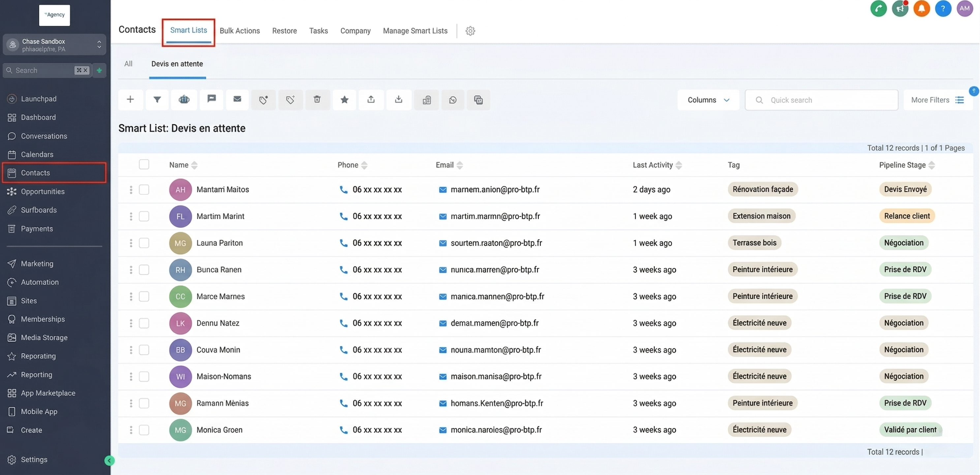
Task: Click the delete contacts trash icon
Action: (x=317, y=100)
